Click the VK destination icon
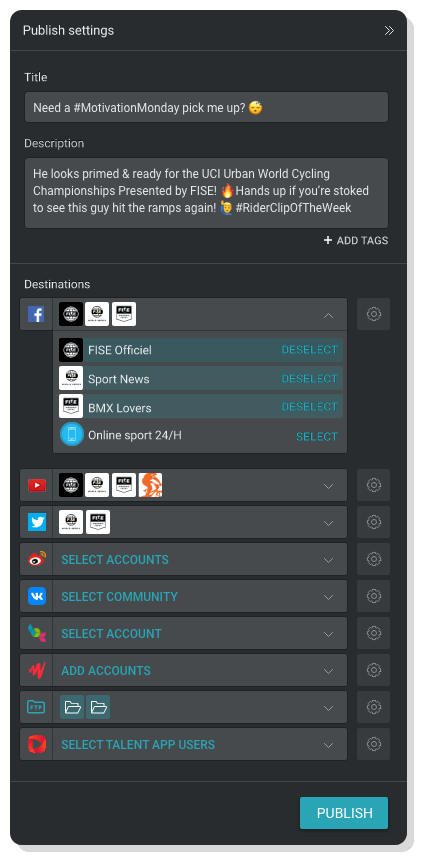The image size is (423, 863). 37,596
